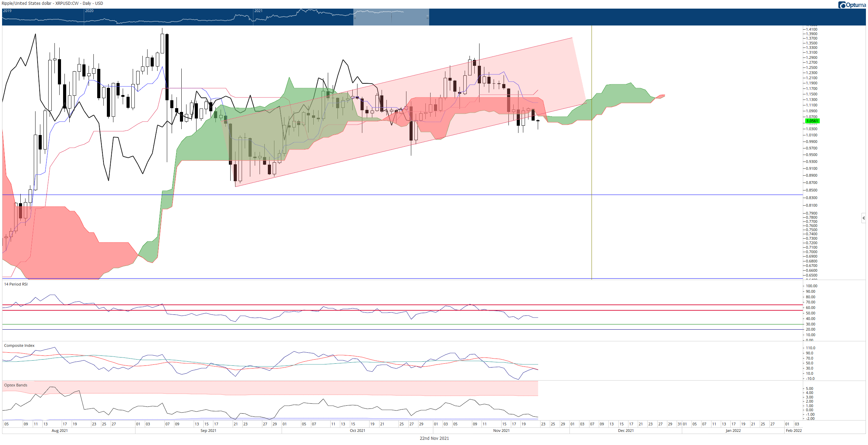Click the Feb 2022 month label
The width and height of the screenshot is (868, 445).
click(x=794, y=431)
